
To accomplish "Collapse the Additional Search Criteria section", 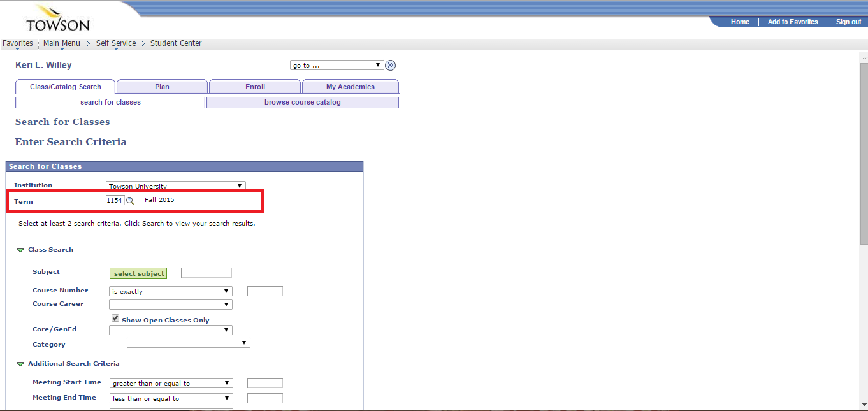I will [20, 363].
